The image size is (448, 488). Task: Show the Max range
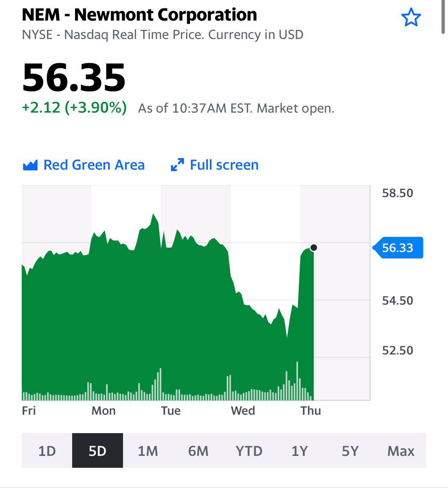(x=401, y=451)
